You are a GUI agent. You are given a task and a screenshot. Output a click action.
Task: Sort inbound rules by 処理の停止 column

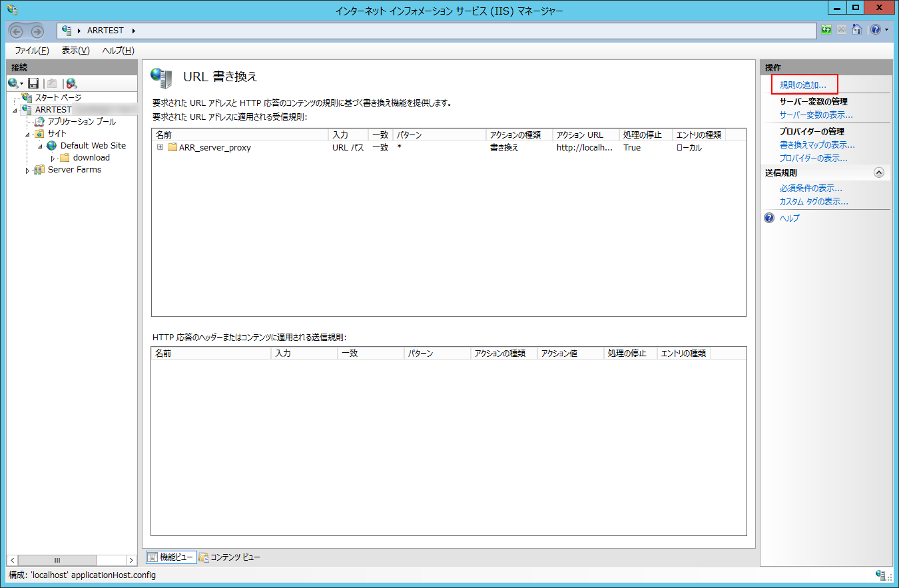click(645, 135)
